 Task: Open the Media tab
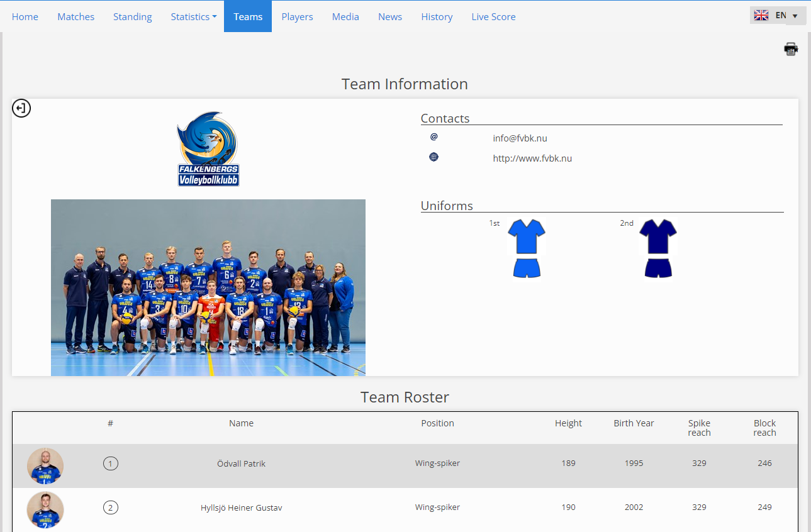tap(345, 17)
